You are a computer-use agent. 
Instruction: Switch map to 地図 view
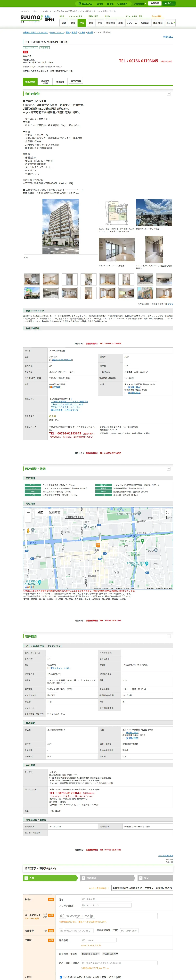pos(40,512)
